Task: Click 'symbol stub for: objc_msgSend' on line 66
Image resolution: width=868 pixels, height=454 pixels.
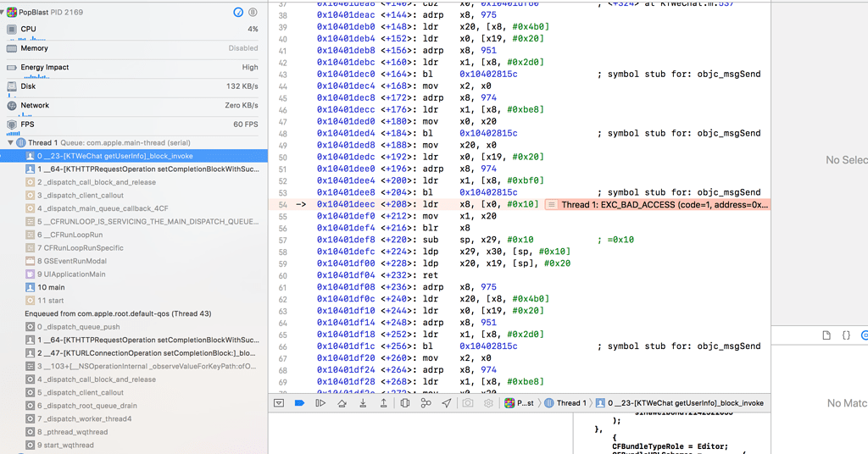Action: click(x=684, y=346)
